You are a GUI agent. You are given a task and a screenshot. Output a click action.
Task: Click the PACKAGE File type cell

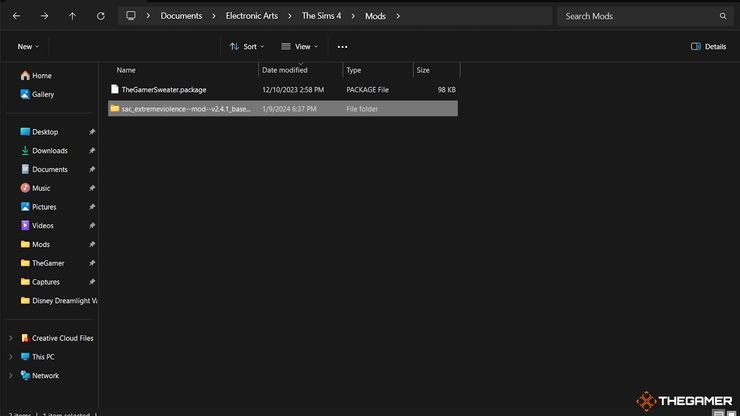click(x=368, y=90)
